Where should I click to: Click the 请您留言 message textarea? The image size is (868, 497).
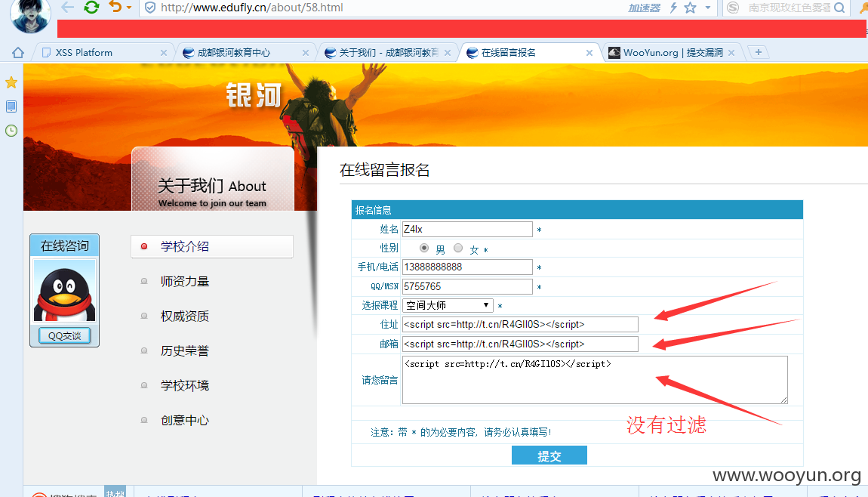(x=595, y=380)
